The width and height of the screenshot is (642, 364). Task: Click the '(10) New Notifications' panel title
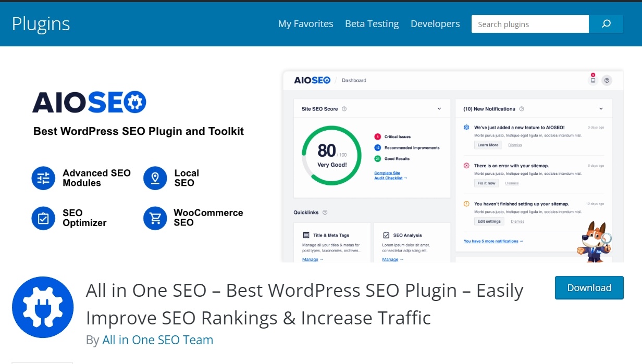(x=489, y=109)
